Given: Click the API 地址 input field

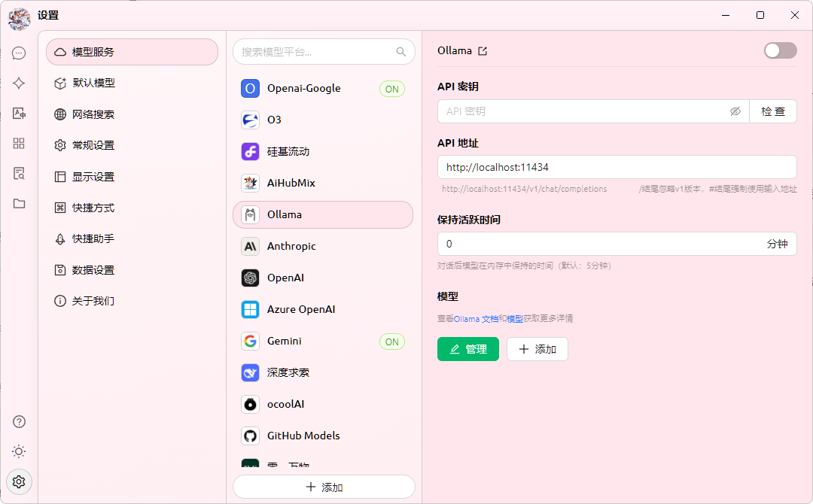Looking at the screenshot, I should click(617, 167).
